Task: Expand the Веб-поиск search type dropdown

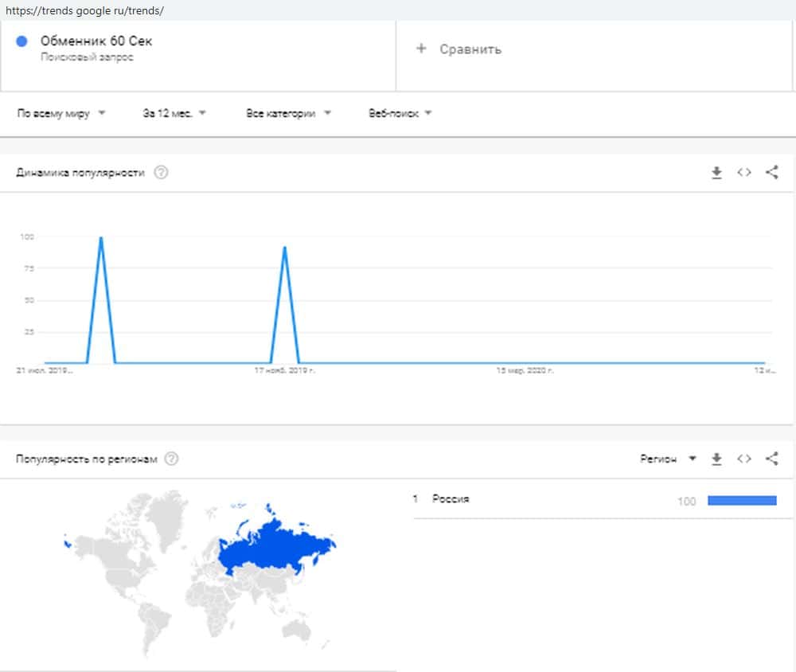Action: (x=400, y=114)
